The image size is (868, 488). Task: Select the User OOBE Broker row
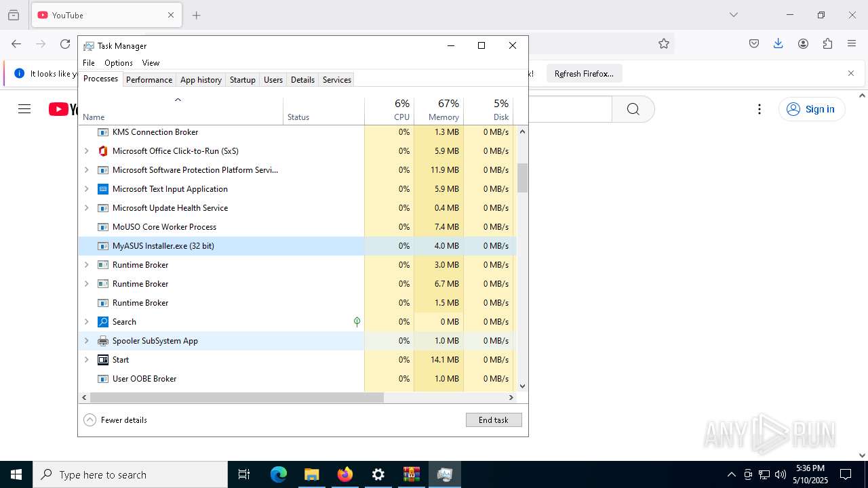(x=298, y=379)
